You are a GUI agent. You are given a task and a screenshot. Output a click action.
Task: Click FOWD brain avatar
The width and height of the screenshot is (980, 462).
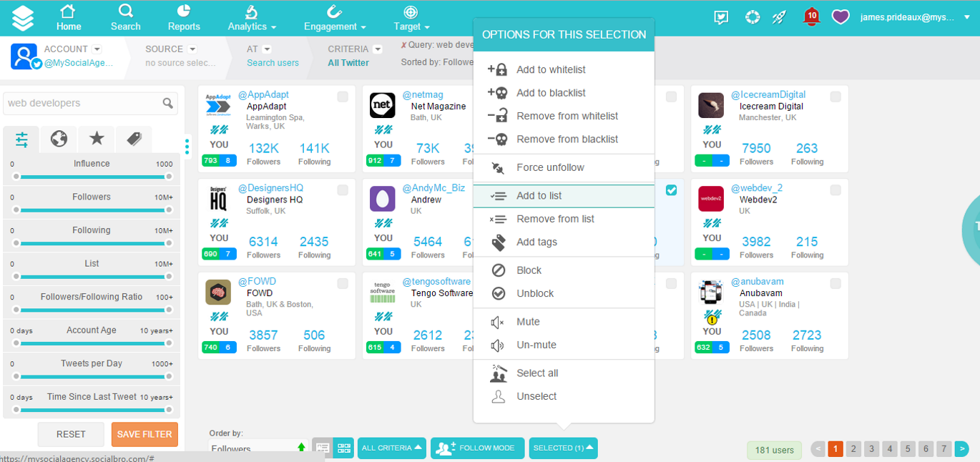[217, 292]
